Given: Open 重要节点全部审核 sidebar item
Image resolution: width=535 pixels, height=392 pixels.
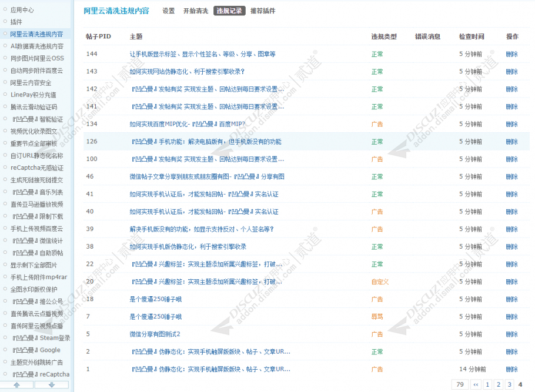Looking at the screenshot, I should click(34, 143).
